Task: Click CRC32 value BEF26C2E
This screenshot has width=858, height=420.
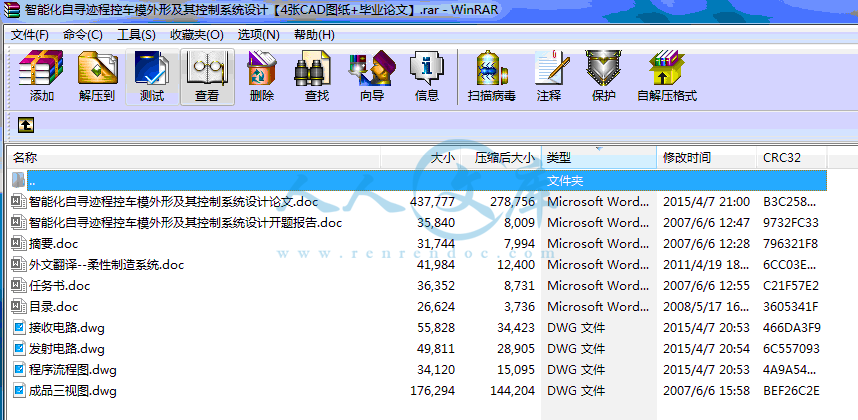Action: (x=791, y=391)
